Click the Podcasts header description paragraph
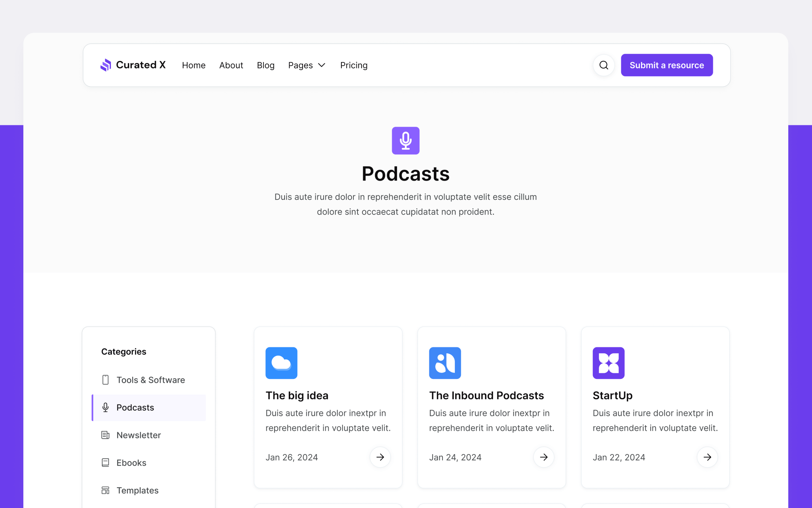812x508 pixels. (x=406, y=204)
